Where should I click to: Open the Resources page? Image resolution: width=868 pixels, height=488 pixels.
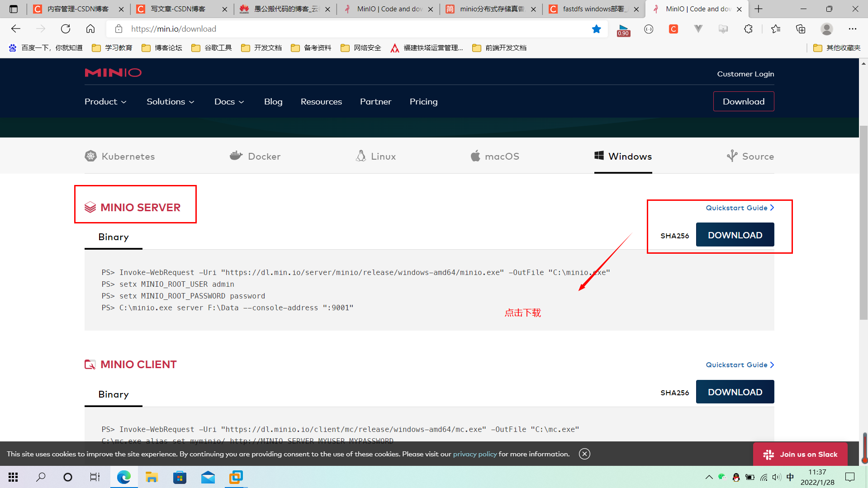321,102
